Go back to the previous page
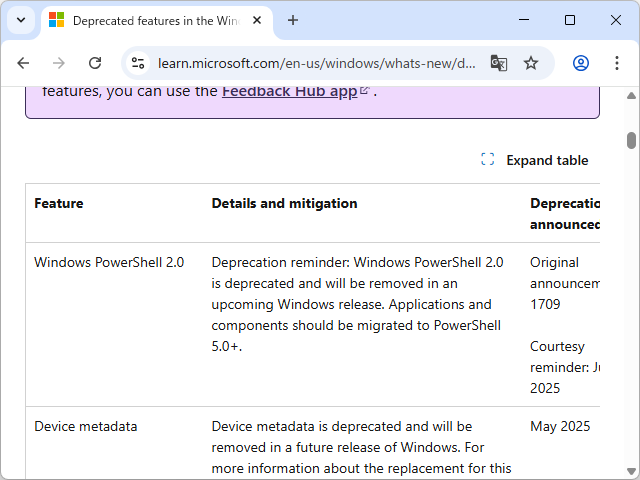640x480 pixels. 23,63
